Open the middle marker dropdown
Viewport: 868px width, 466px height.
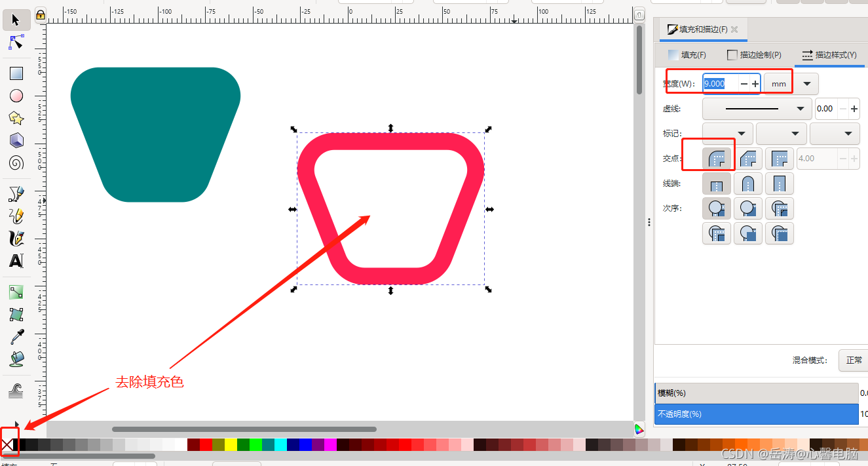click(781, 134)
